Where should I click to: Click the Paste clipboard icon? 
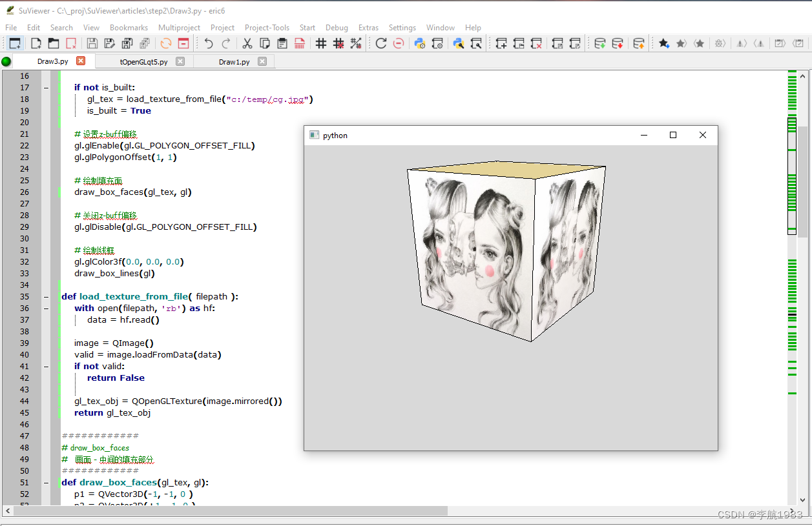(282, 43)
